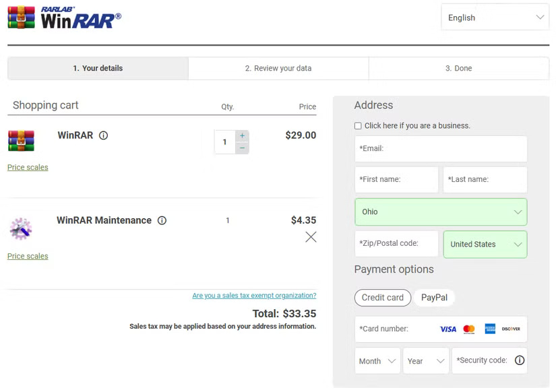Click the Done step header
This screenshot has width=556, height=392.
(x=458, y=68)
